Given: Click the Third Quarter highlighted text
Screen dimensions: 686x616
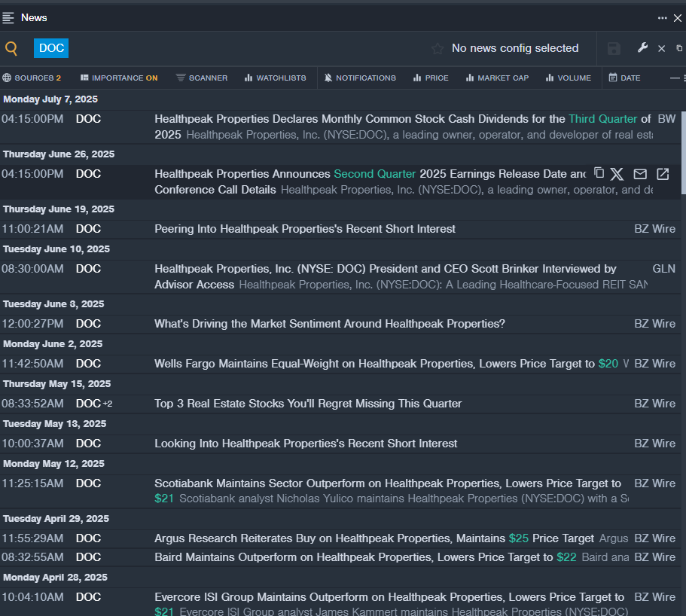Looking at the screenshot, I should [603, 119].
